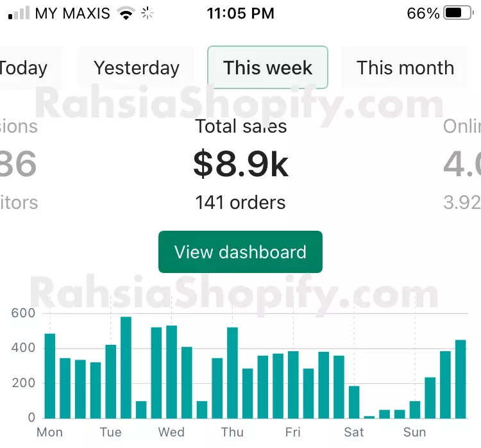Tap the last bar at chart's right end
The height and width of the screenshot is (448, 481).
460,379
